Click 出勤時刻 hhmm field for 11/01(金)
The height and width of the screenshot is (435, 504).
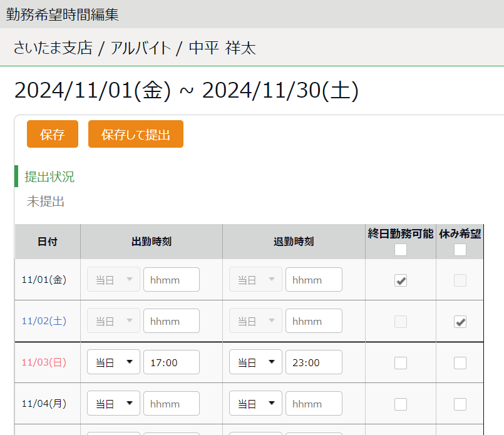[172, 280]
